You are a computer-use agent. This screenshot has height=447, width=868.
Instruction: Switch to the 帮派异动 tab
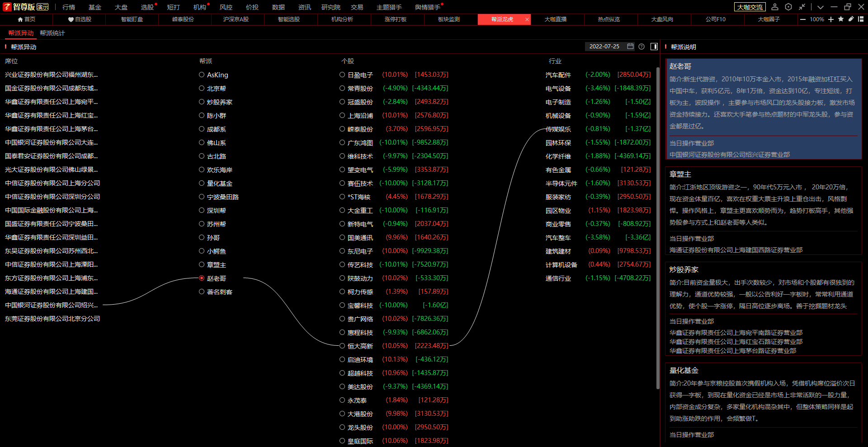pyautogui.click(x=21, y=33)
